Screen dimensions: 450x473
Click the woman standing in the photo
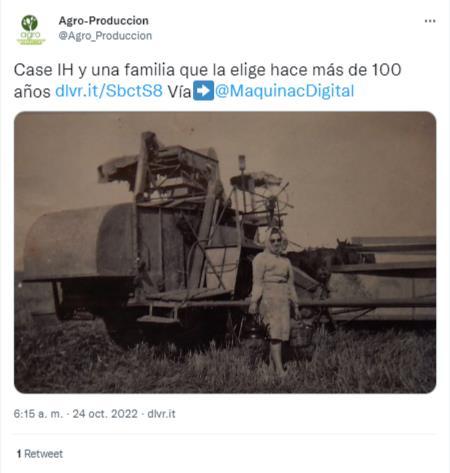pos(274,300)
